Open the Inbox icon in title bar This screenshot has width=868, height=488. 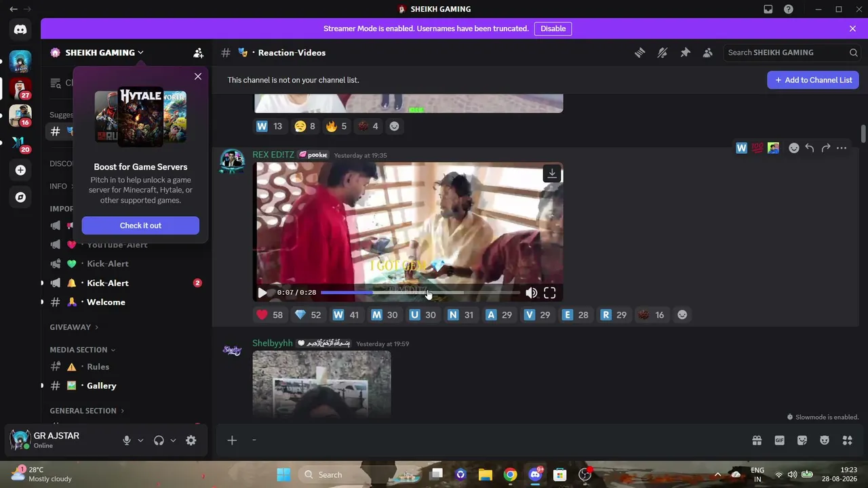[768, 9]
